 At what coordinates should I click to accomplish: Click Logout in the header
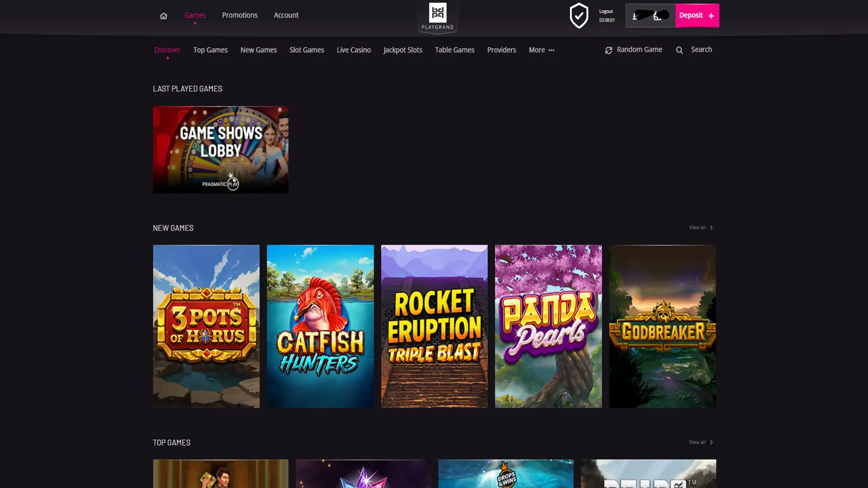606,11
